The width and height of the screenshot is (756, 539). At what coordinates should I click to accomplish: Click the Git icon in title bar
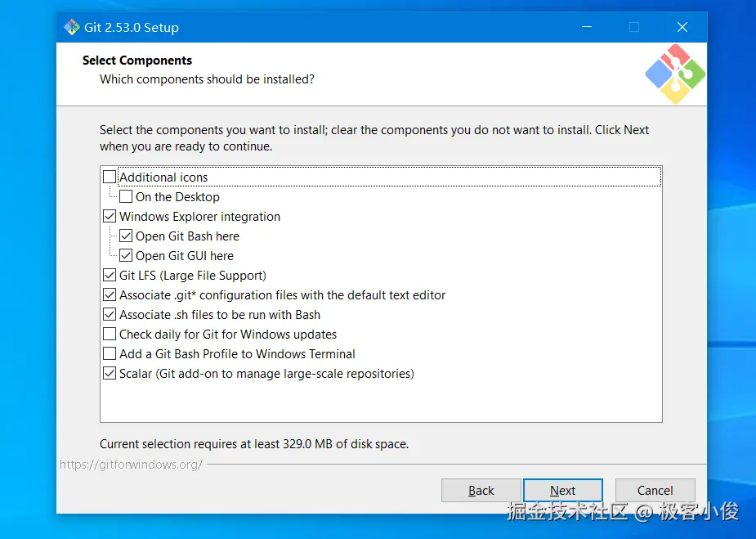pos(72,27)
